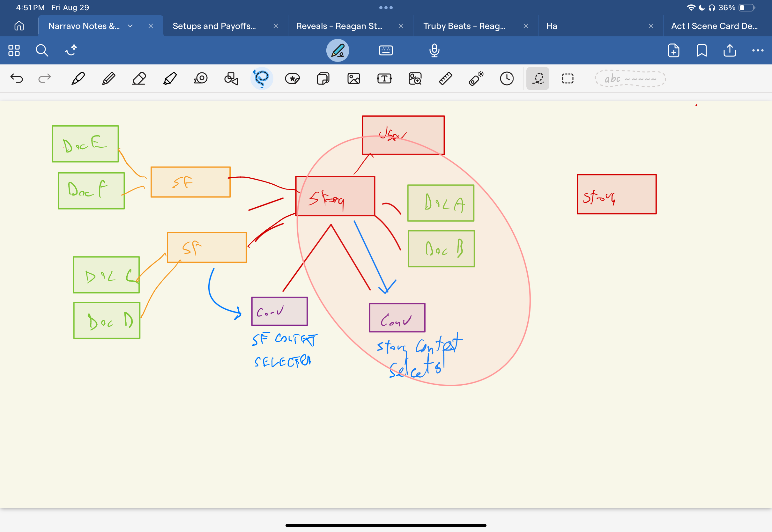The width and height of the screenshot is (772, 532).
Task: Undo the last stroke
Action: [x=17, y=79]
